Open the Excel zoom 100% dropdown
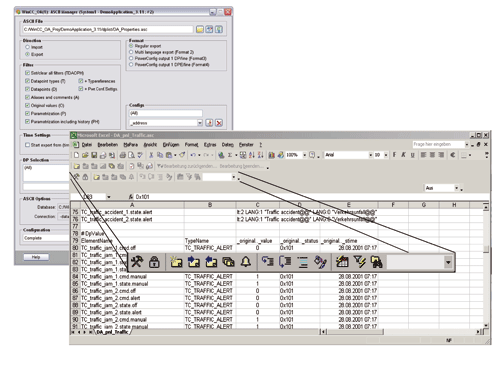This screenshot has width=500, height=375. point(304,155)
